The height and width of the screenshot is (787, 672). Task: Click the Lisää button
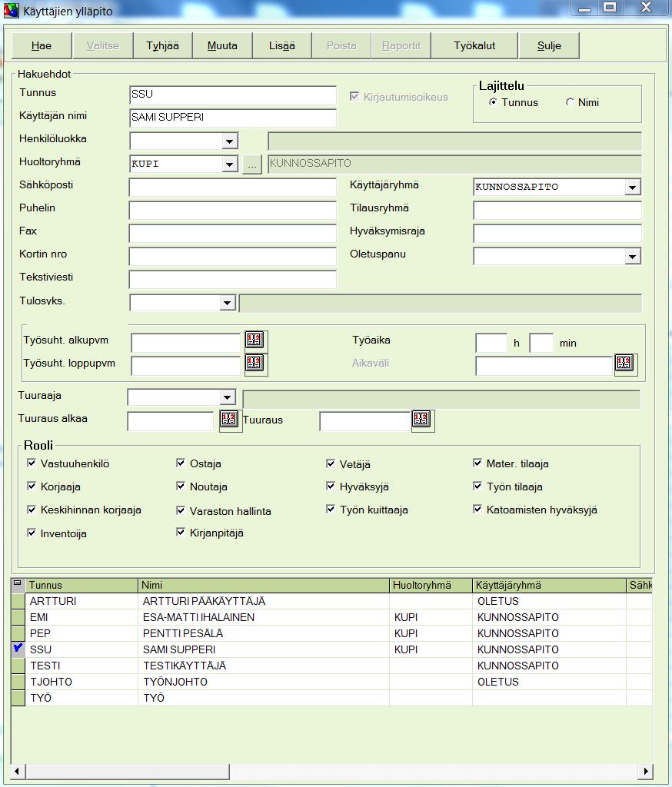281,45
